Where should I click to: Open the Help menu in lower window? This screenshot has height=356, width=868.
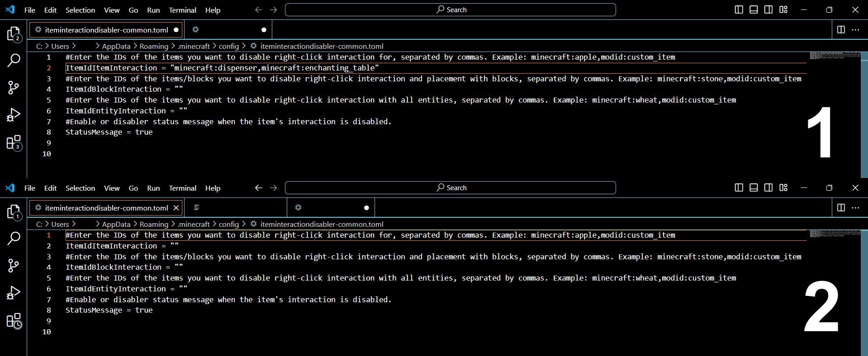point(213,188)
